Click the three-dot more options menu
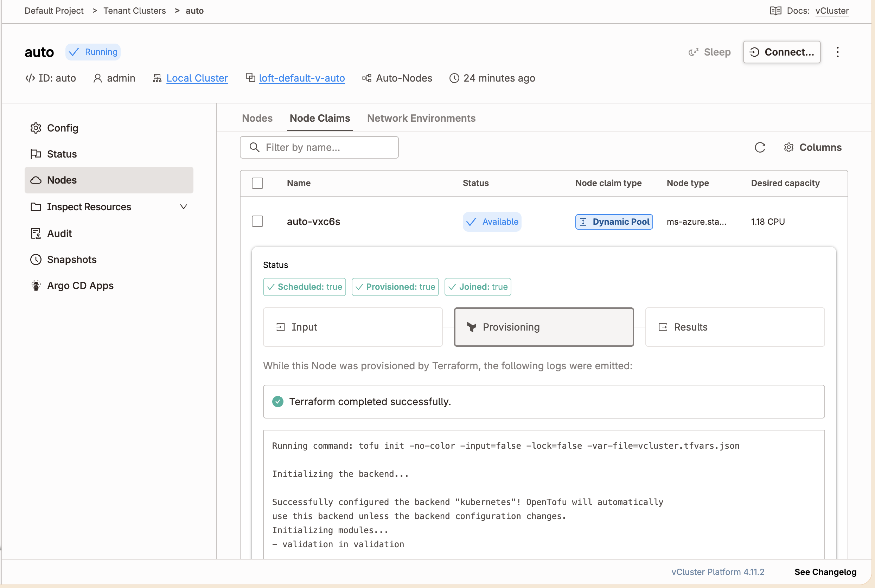 click(837, 52)
